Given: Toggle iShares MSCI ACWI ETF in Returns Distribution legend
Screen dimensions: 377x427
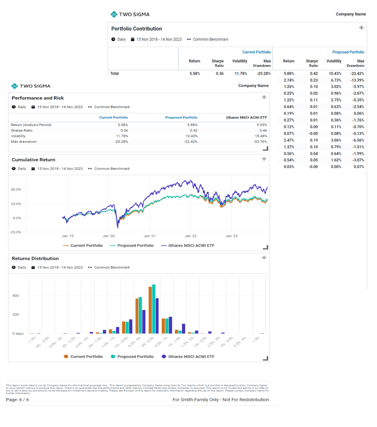Looking at the screenshot, I should coord(188,357).
